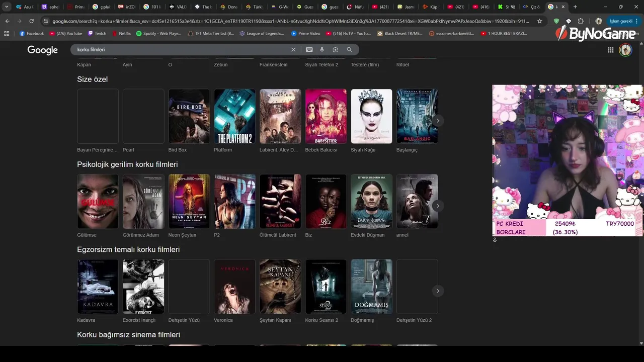Open the Bebek Bakıcısı poster
Screen dimensions: 644x362
click(326, 116)
